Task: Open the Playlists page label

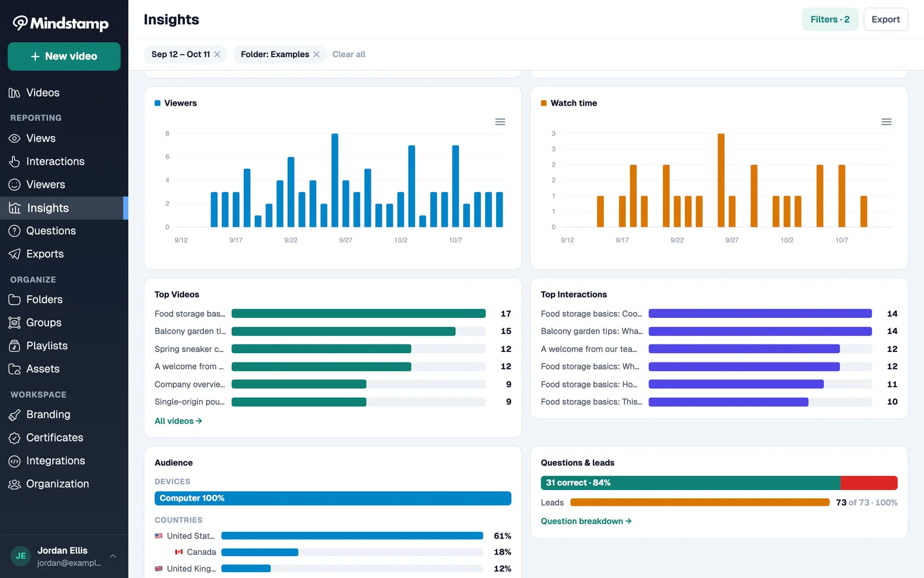Action: pyautogui.click(x=47, y=346)
